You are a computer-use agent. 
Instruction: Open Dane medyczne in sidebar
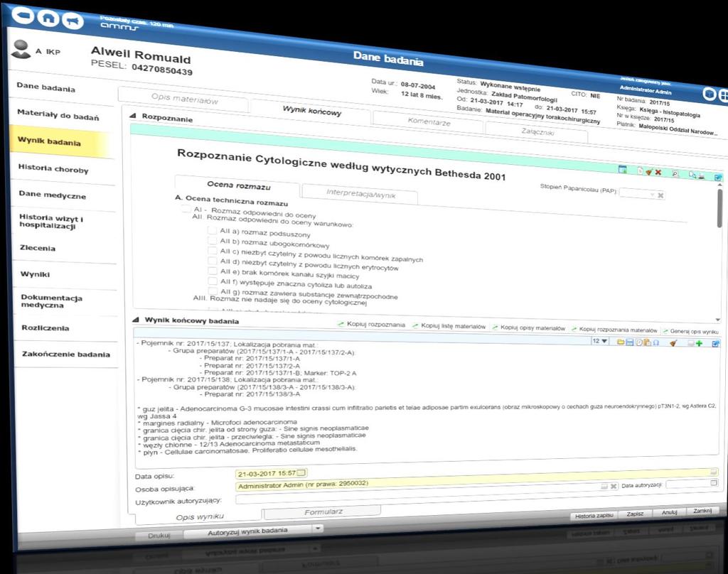[53, 195]
